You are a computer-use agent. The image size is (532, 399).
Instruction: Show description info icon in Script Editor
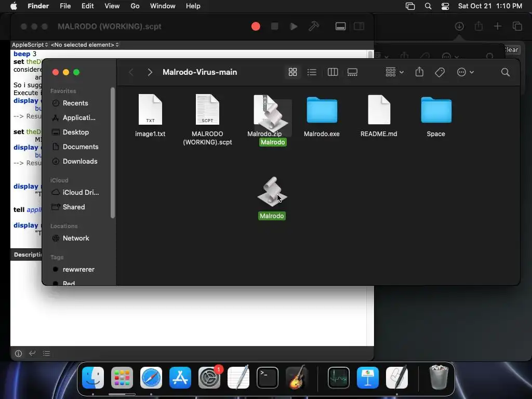pyautogui.click(x=18, y=353)
